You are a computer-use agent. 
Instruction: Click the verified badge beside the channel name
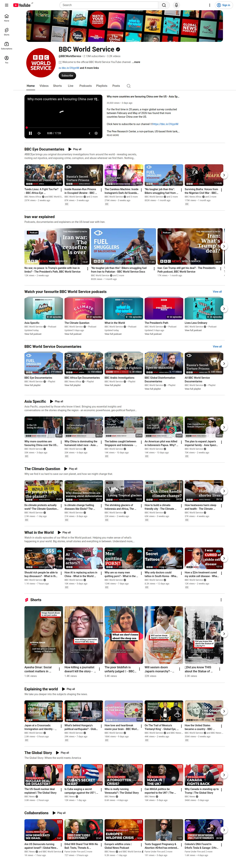[118, 49]
